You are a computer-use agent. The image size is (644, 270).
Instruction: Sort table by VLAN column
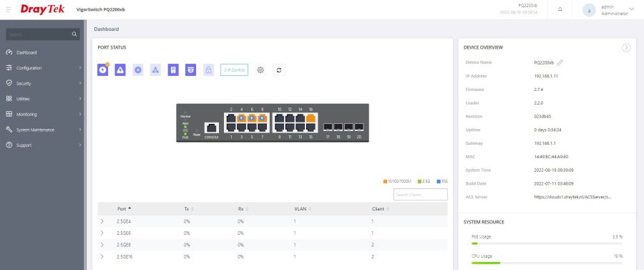[x=303, y=209]
